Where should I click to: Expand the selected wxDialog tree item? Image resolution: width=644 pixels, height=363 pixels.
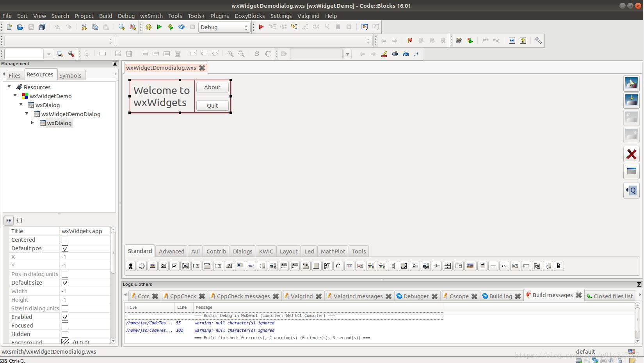[33, 123]
